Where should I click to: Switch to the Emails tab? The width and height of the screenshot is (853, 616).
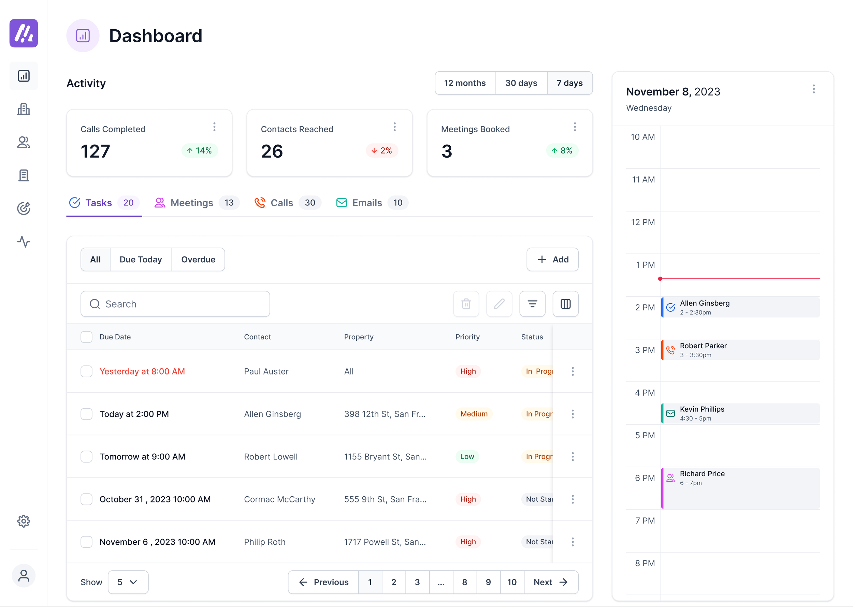tap(366, 203)
